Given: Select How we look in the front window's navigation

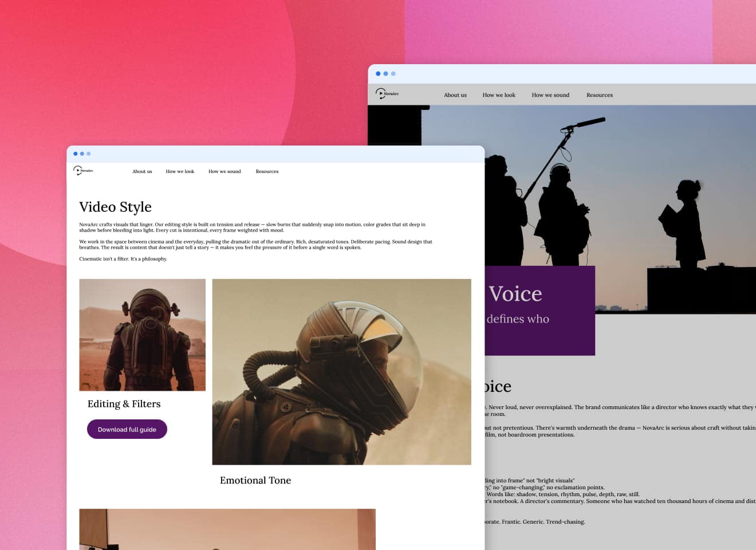Looking at the screenshot, I should coord(180,171).
